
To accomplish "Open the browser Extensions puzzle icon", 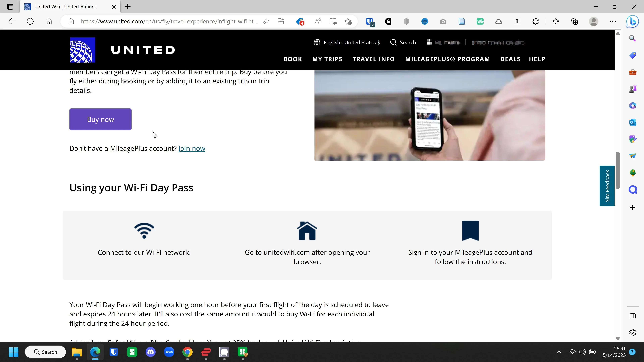I will 535,21.
